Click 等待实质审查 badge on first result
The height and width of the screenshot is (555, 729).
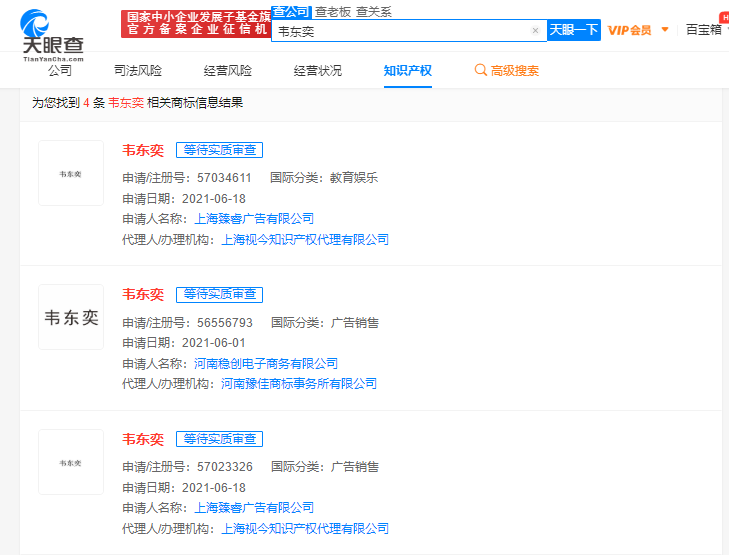coord(219,150)
